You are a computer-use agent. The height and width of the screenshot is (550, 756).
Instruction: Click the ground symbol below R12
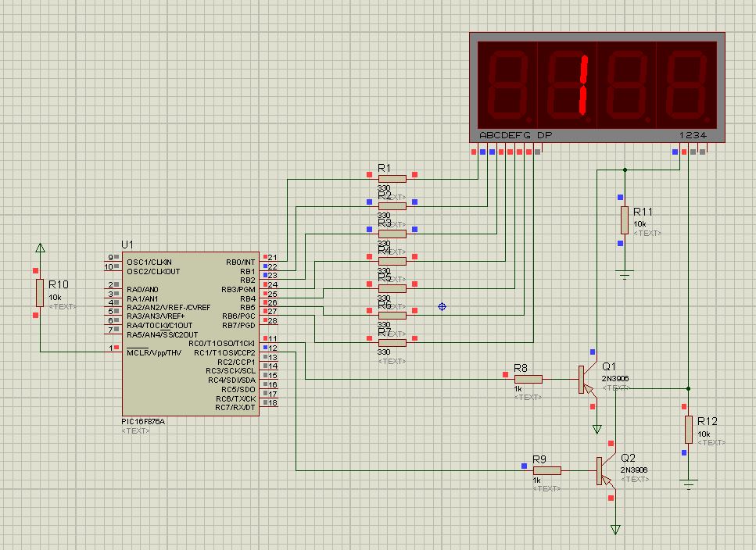pyautogui.click(x=689, y=484)
